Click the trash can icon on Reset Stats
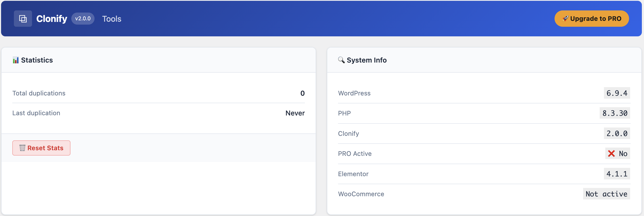This screenshot has width=644, height=216. (x=22, y=148)
